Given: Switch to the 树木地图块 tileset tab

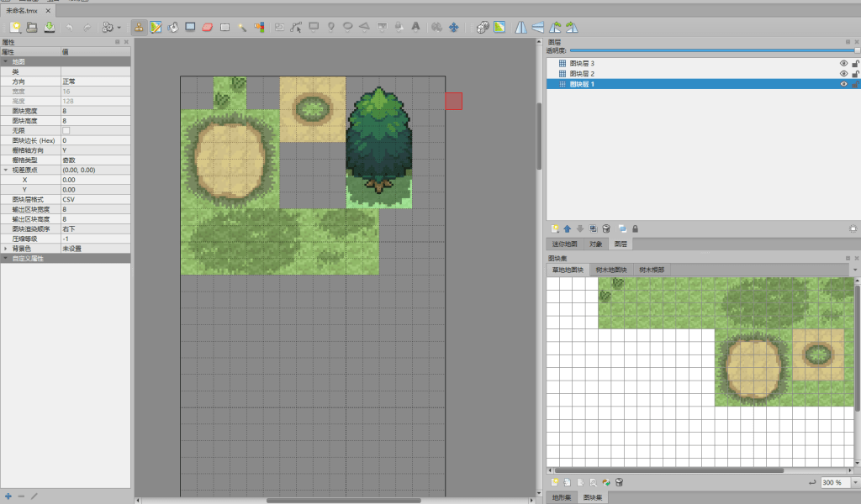Looking at the screenshot, I should pyautogui.click(x=611, y=270).
